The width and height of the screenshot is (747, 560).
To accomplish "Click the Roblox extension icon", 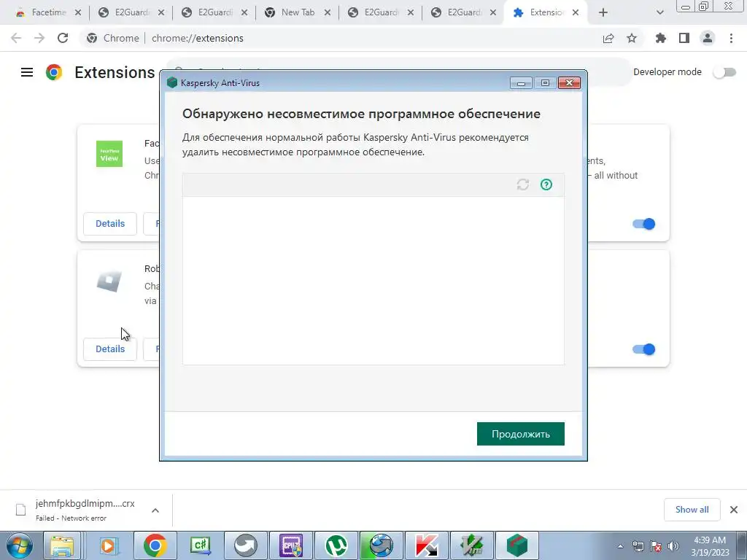I will click(x=109, y=281).
